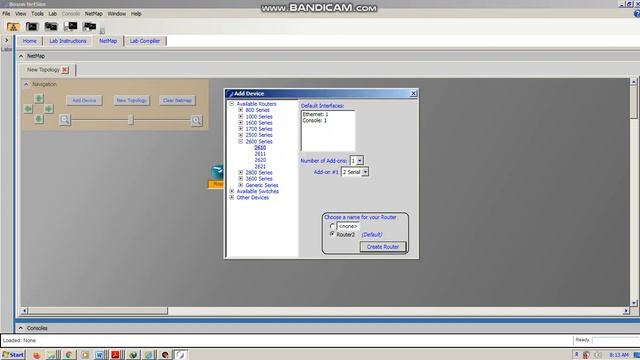Open the red Adobe PDF taskbar icon
Screen dimensions: 640x360
pos(115,355)
